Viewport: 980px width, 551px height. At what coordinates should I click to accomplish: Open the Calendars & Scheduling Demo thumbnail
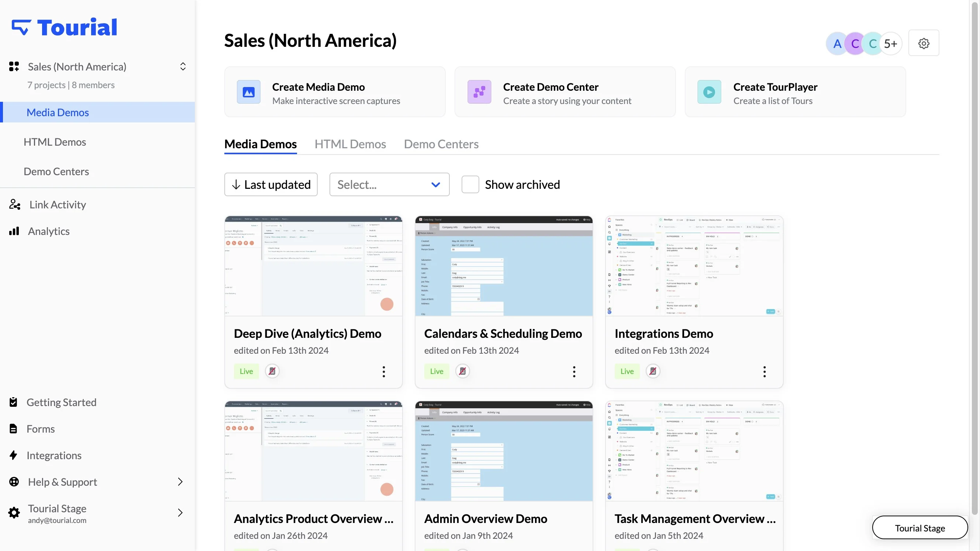(x=504, y=266)
